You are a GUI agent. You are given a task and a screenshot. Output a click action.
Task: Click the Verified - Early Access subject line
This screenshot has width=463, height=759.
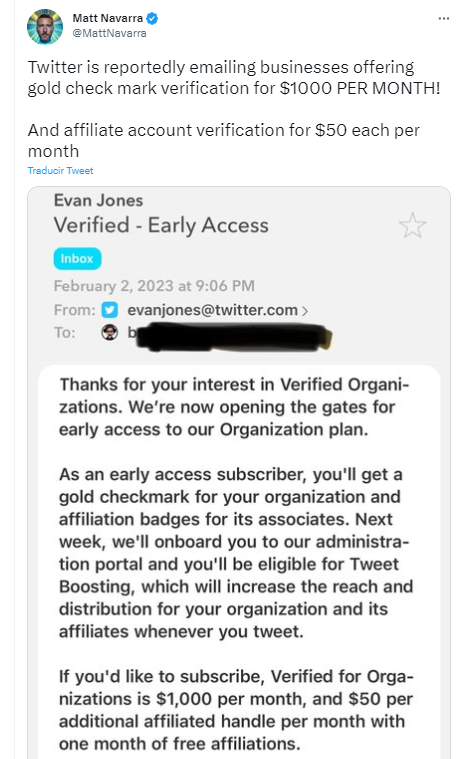click(x=161, y=225)
